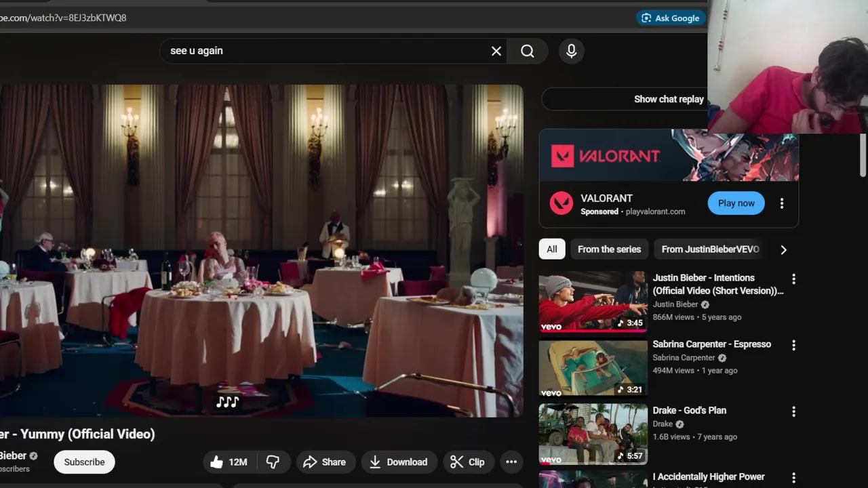Select the From the series chip

tap(609, 249)
